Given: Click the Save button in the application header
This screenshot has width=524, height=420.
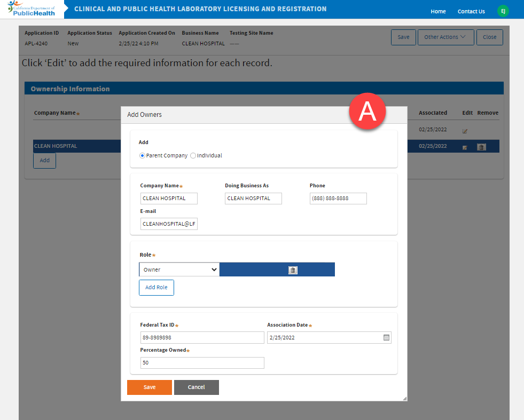Looking at the screenshot, I should click(x=403, y=37).
